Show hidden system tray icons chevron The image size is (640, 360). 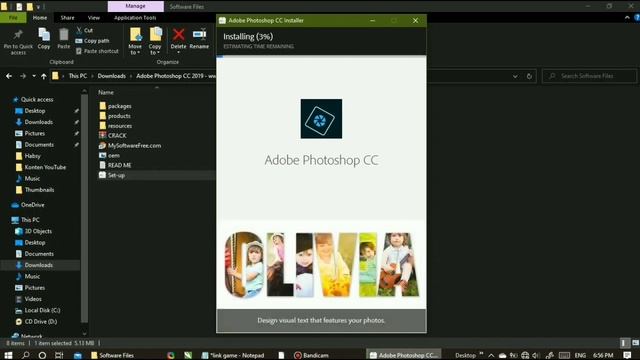pyautogui.click(x=491, y=356)
